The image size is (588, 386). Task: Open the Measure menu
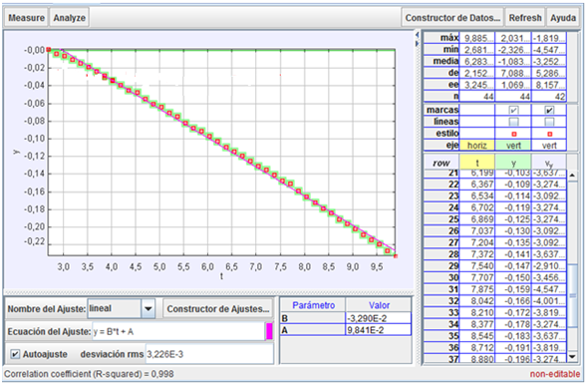26,18
